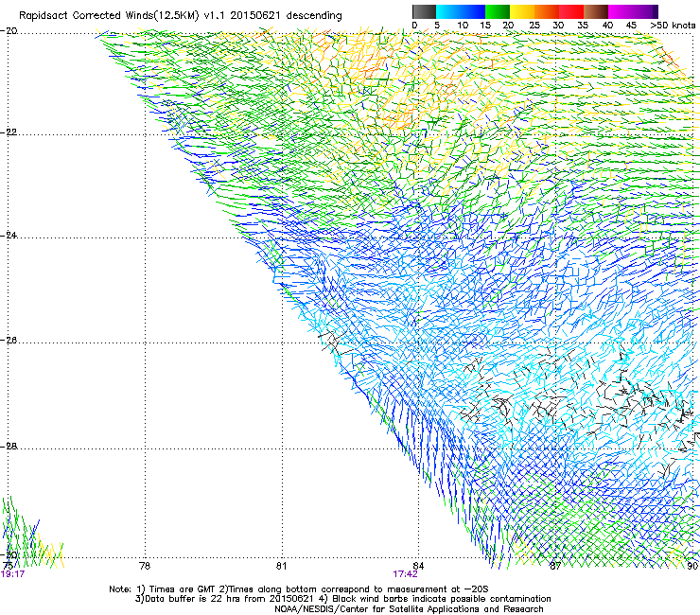Click the date '20150621' in the title
Image resolution: width=700 pixels, height=615 pixels.
pos(255,16)
